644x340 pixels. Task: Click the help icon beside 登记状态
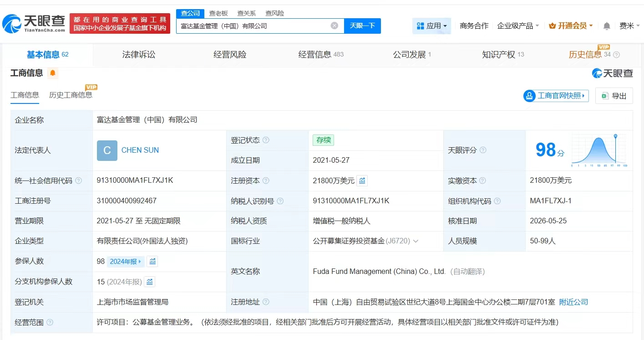[x=266, y=140]
